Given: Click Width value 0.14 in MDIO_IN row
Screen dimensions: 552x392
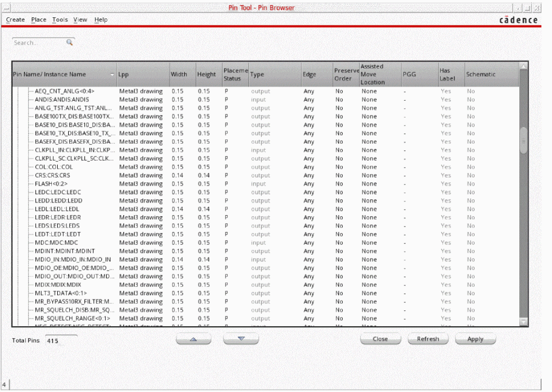Looking at the screenshot, I should [x=178, y=260].
